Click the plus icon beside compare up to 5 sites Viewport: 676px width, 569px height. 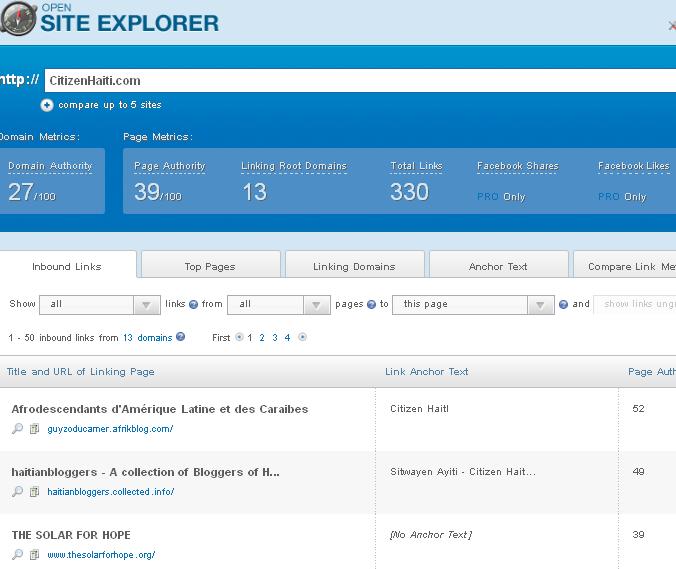(x=47, y=105)
